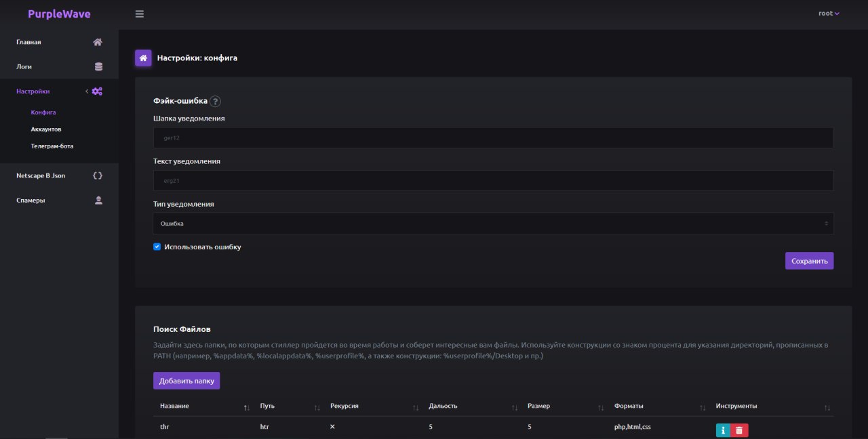Click the question mark help icon near Фэйк-ошибка
The height and width of the screenshot is (439, 868).
coord(215,102)
